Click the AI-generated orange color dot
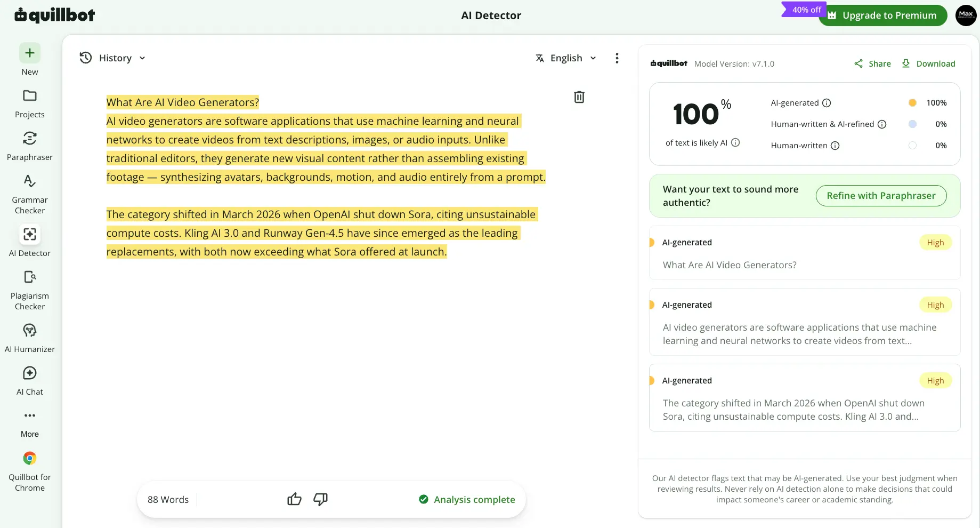This screenshot has height=528, width=980. (912, 103)
